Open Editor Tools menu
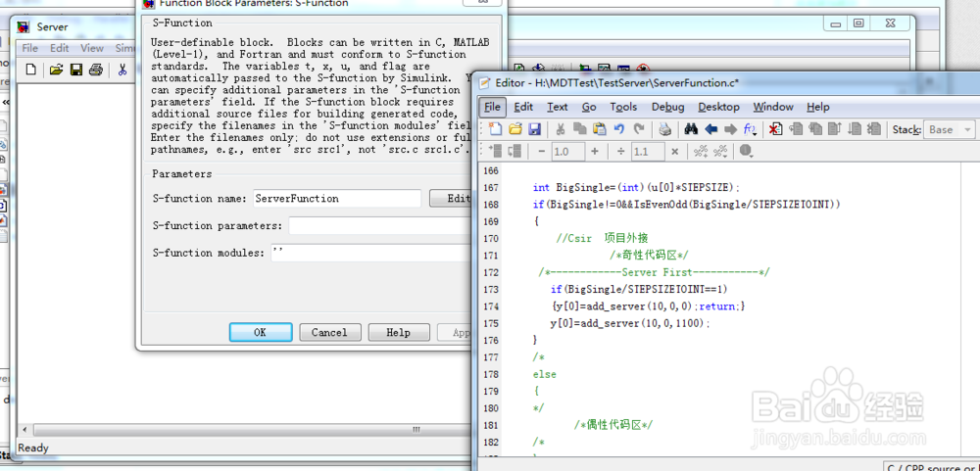 (623, 107)
